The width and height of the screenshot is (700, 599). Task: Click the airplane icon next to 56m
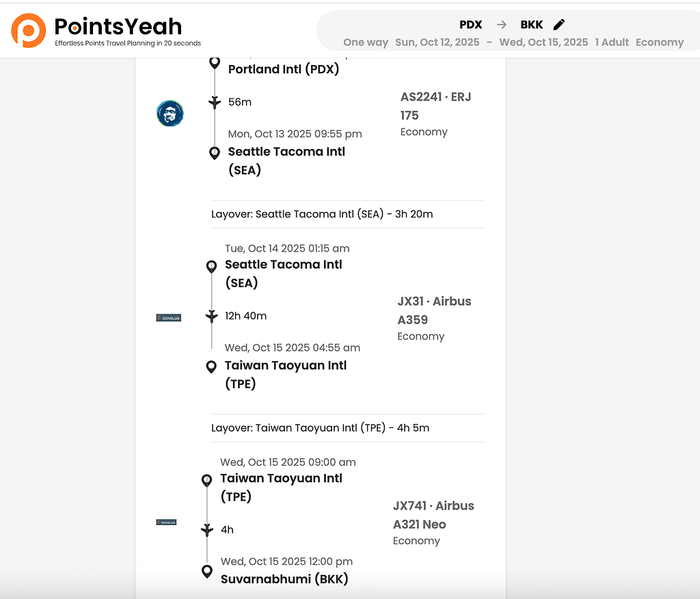[215, 103]
